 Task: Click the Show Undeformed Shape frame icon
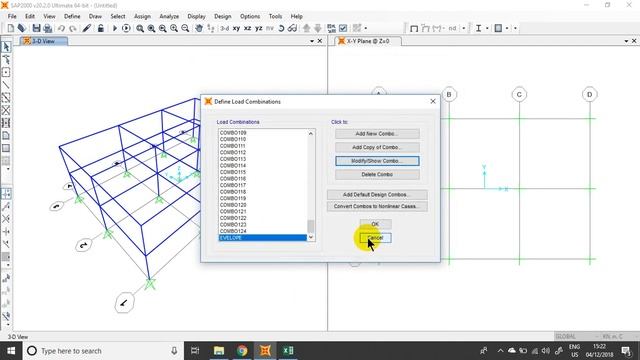414,28
